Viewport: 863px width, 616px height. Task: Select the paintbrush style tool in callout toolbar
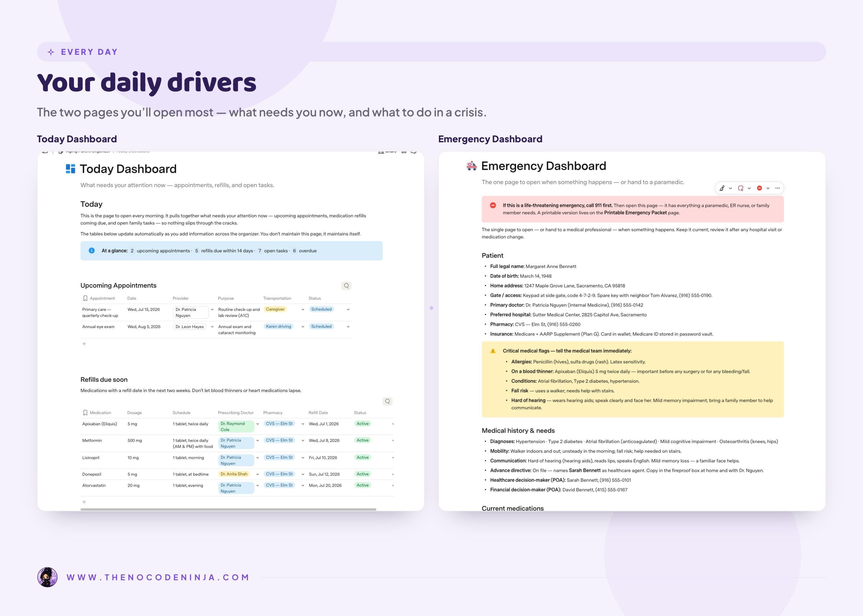click(722, 188)
